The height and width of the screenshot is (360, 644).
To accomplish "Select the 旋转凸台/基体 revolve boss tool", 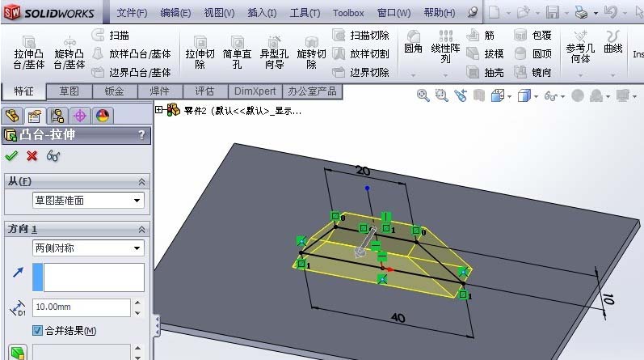I will pos(69,53).
